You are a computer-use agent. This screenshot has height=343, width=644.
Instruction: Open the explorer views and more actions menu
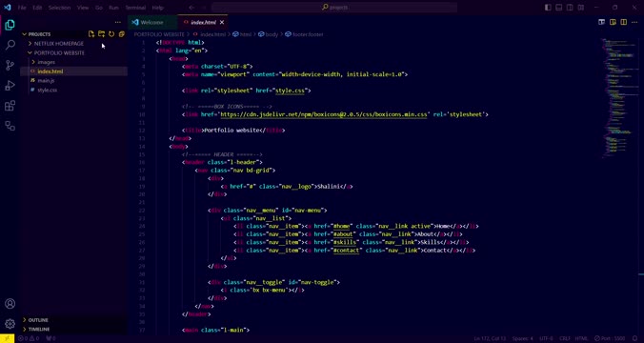click(x=118, y=22)
